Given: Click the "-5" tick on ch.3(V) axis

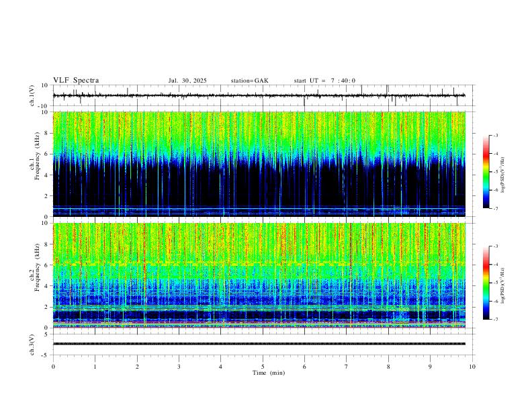Looking at the screenshot, I should tap(46, 355).
